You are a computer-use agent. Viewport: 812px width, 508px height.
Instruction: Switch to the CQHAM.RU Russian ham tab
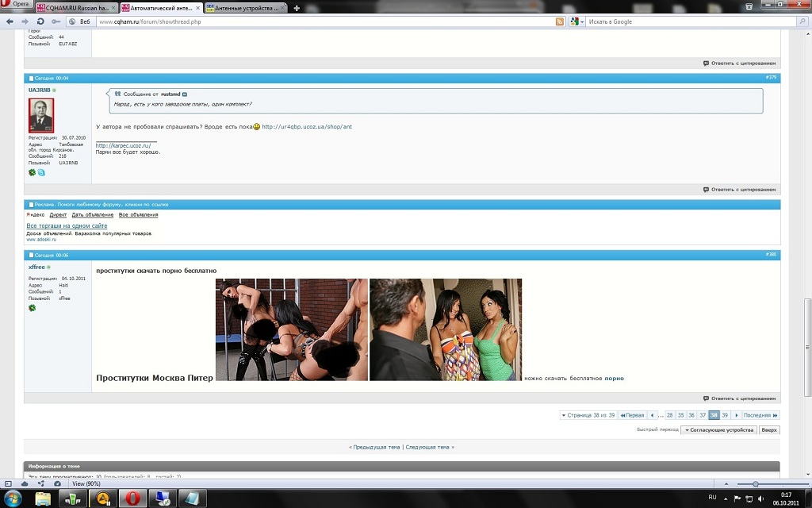(77, 8)
